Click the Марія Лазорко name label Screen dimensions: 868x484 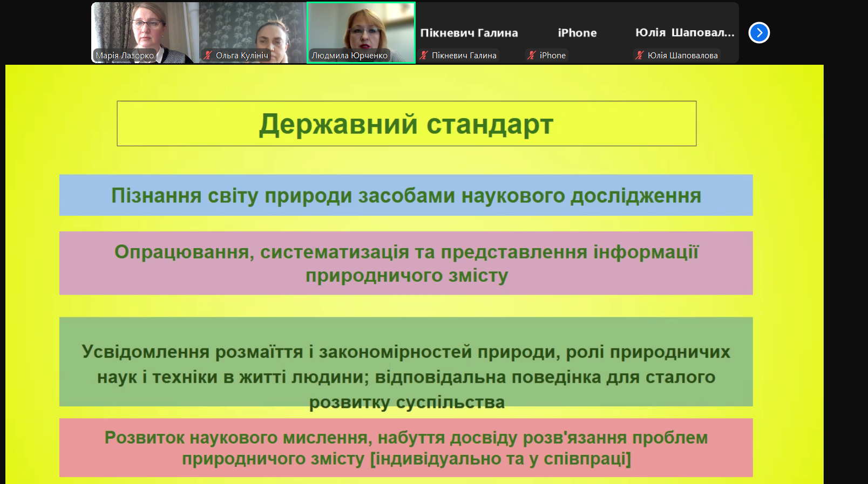tap(125, 55)
